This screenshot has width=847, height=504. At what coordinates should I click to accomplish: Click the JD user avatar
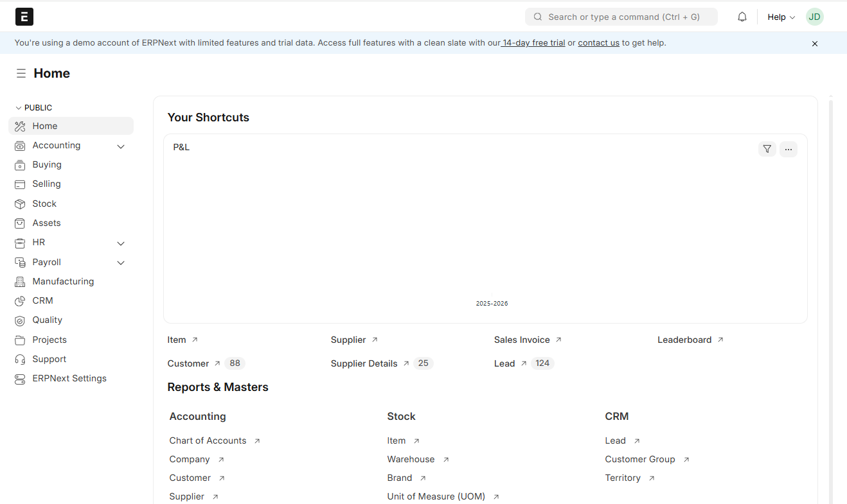click(x=815, y=17)
